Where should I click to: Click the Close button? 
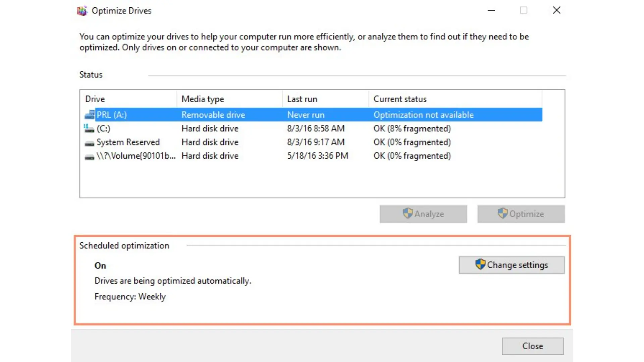pos(533,346)
